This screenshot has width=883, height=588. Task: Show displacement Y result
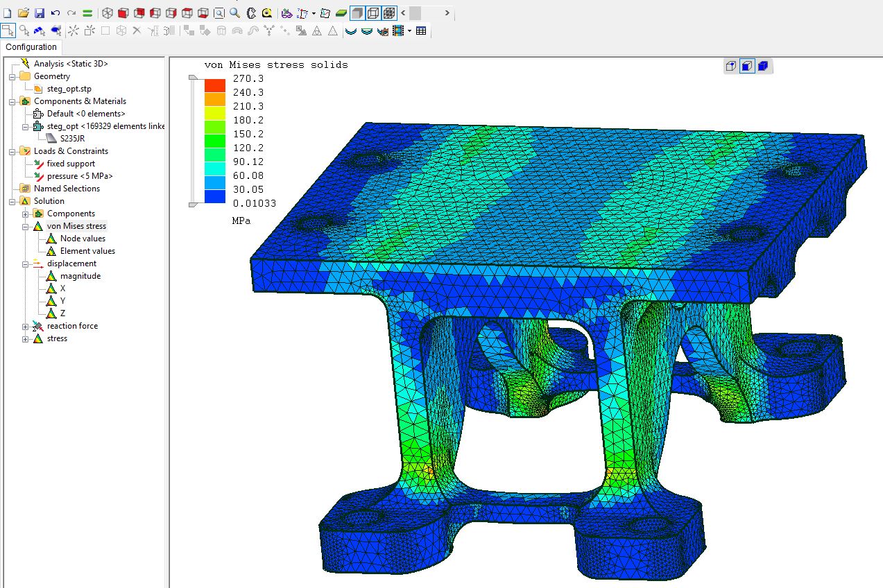(x=62, y=301)
